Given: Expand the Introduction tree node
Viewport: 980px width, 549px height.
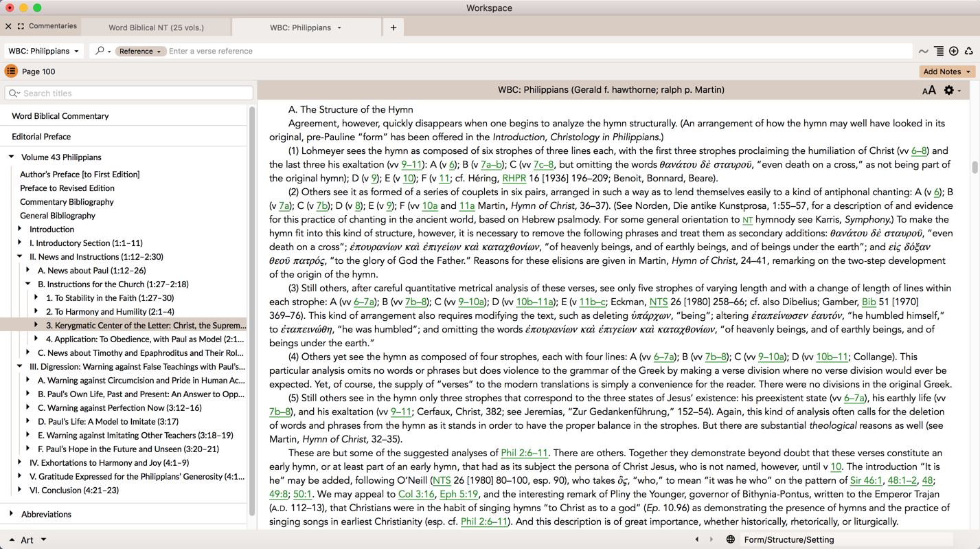Looking at the screenshot, I should [20, 229].
